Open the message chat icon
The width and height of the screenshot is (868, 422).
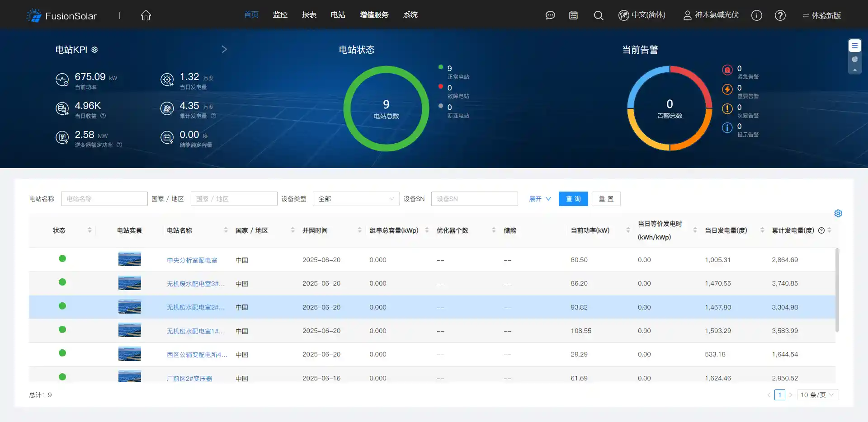(x=550, y=15)
